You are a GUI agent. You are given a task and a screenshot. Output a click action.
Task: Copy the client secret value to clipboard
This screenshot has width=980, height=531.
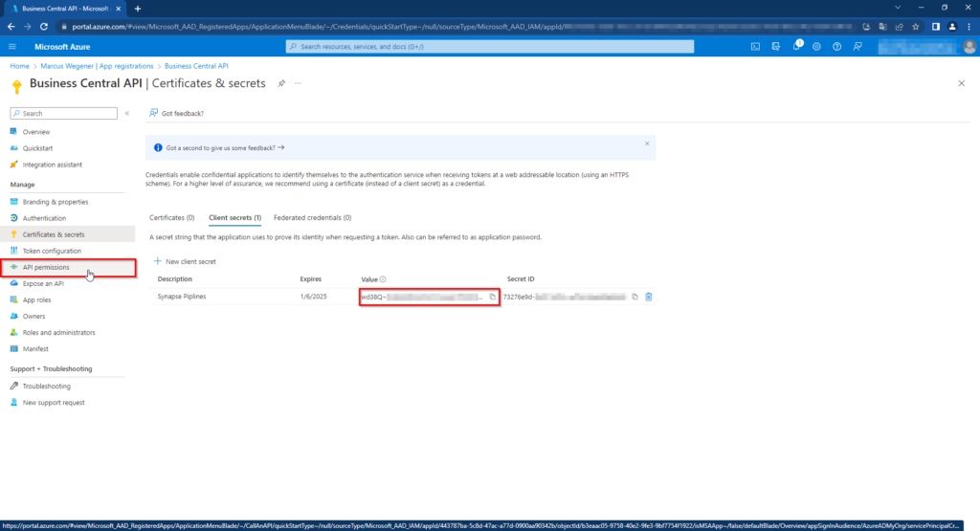(x=493, y=297)
